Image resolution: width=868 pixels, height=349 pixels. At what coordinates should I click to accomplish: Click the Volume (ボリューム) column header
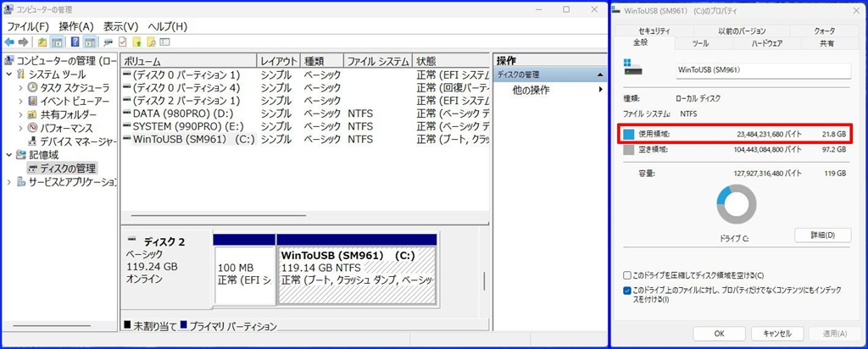[189, 61]
